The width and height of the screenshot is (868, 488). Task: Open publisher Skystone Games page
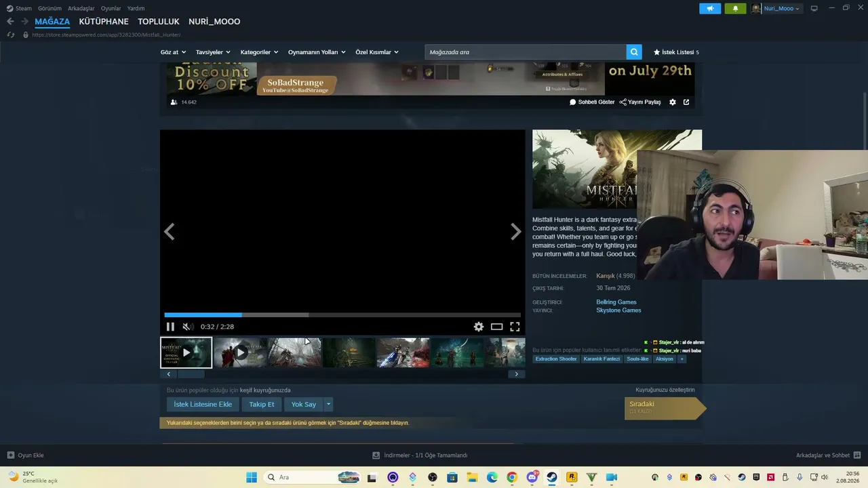tap(618, 310)
